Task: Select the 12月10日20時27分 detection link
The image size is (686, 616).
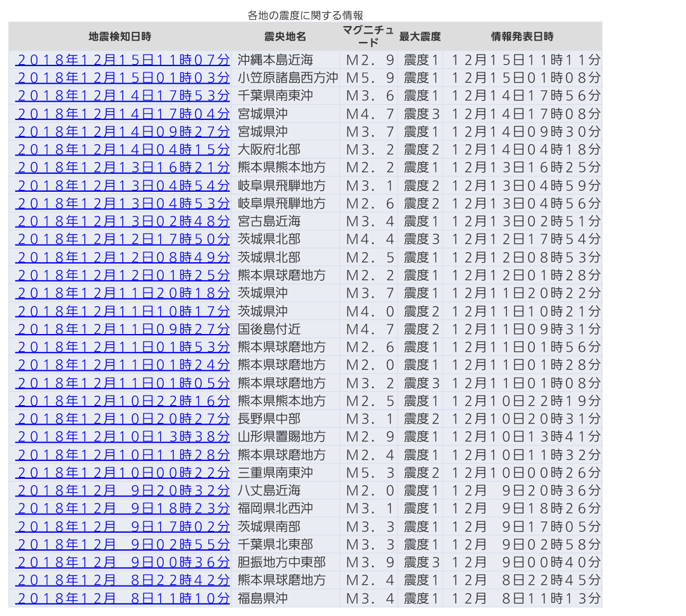Action: (123, 419)
